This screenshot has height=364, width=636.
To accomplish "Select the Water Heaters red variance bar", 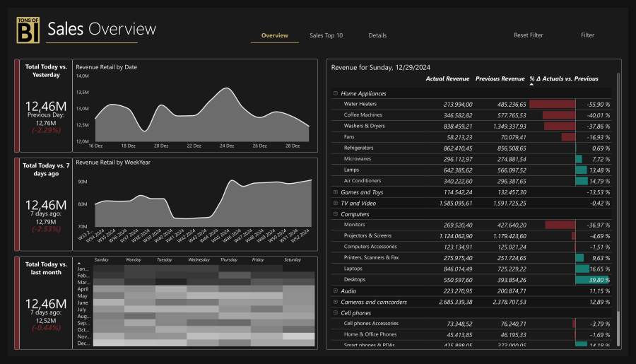I will pos(553,104).
